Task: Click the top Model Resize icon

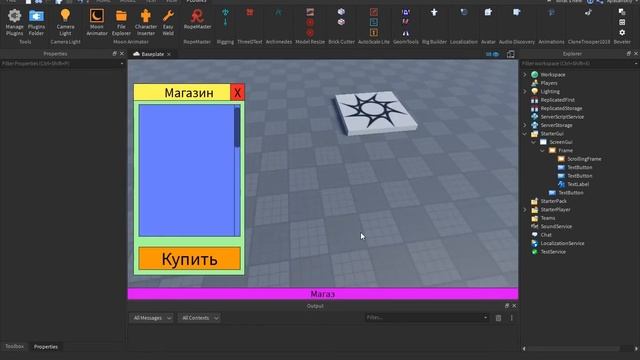Action: (310, 12)
